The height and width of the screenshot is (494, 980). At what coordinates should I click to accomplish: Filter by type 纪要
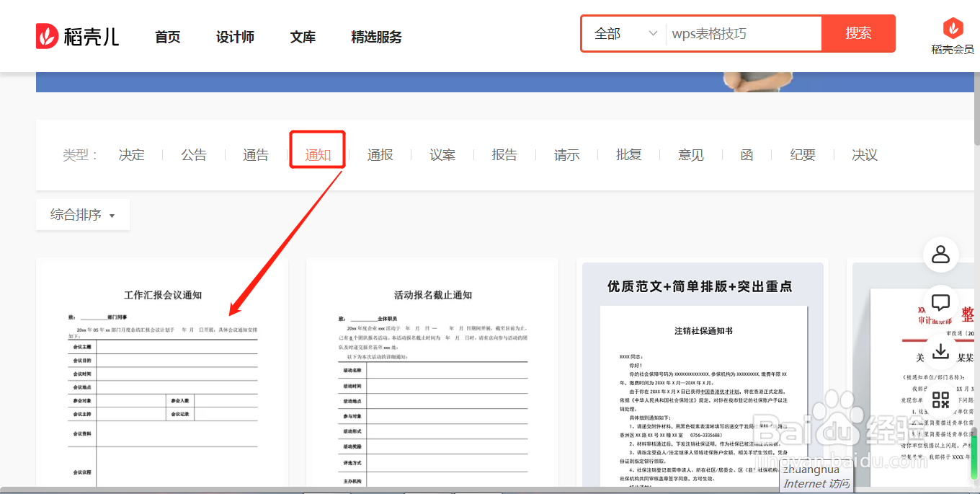[803, 155]
